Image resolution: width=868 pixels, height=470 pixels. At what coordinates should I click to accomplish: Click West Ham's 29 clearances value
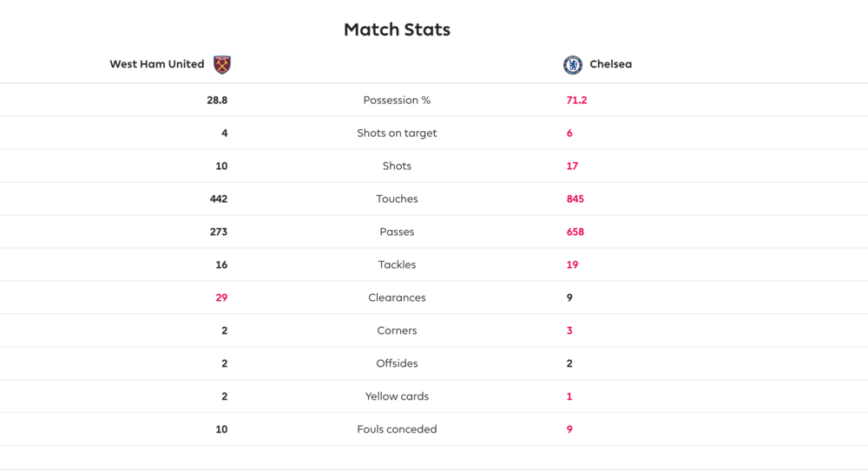(221, 297)
